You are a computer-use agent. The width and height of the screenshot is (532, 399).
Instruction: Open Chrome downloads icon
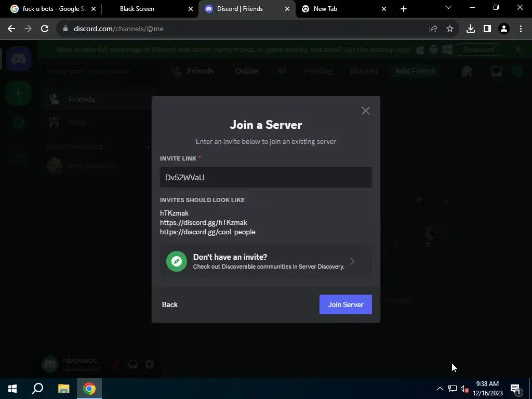coord(471,29)
